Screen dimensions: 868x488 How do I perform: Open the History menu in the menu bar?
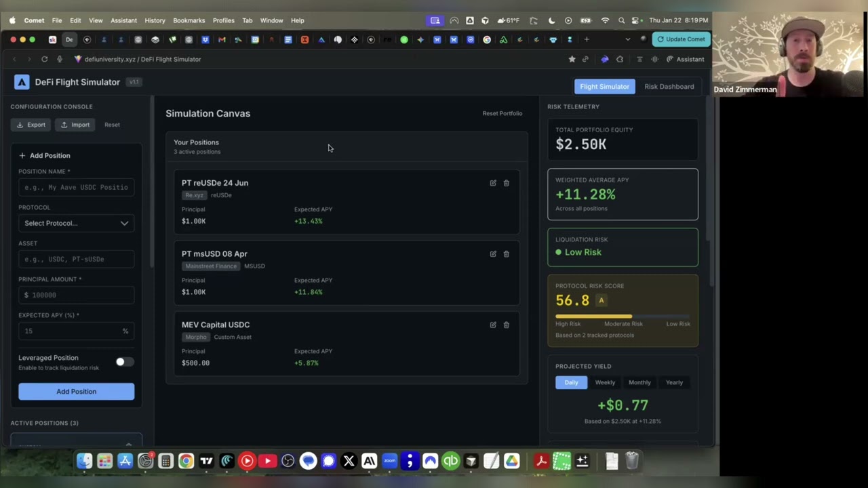[155, 20]
